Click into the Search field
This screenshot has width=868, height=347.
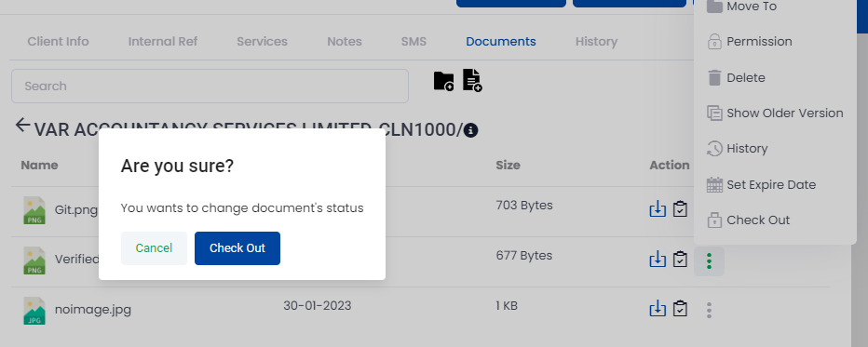pos(210,86)
